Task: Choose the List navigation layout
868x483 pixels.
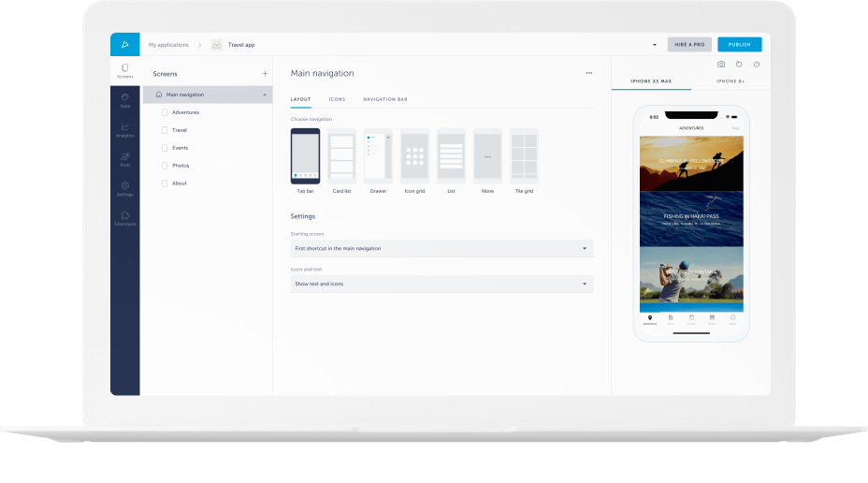Action: [451, 161]
